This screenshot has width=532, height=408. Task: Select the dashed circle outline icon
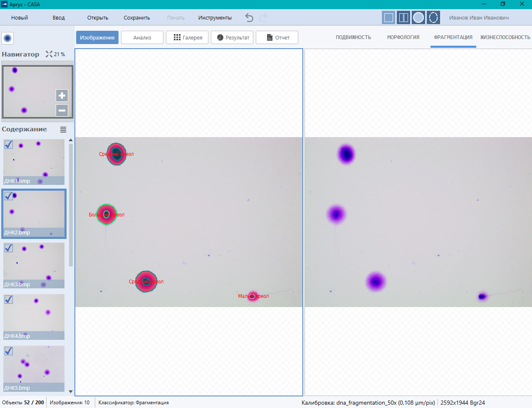coord(433,17)
